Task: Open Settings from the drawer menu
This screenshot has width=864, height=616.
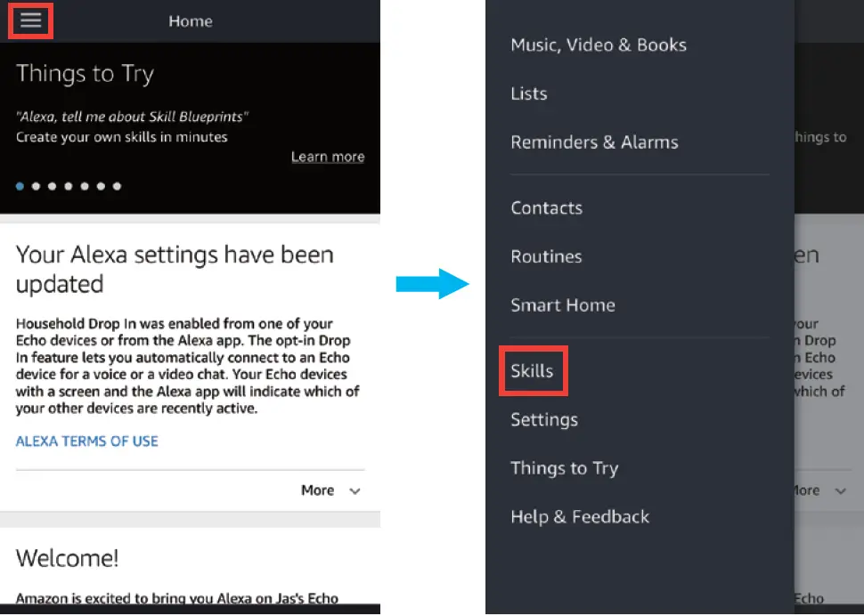Action: (x=544, y=419)
